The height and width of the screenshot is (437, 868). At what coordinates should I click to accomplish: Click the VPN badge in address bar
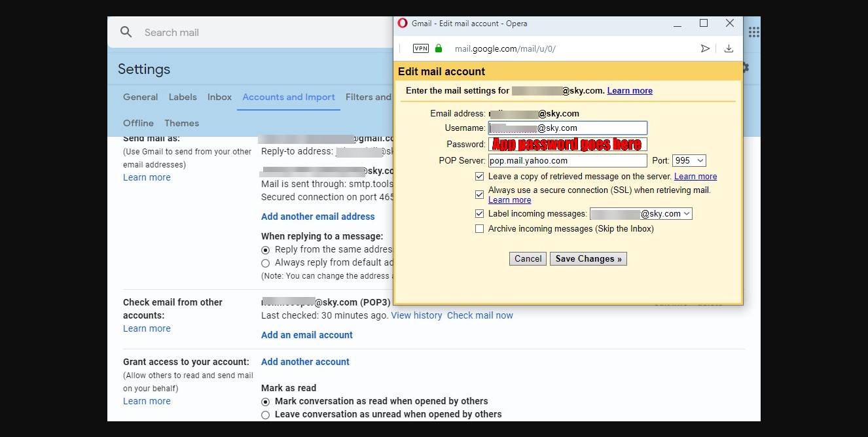point(420,48)
